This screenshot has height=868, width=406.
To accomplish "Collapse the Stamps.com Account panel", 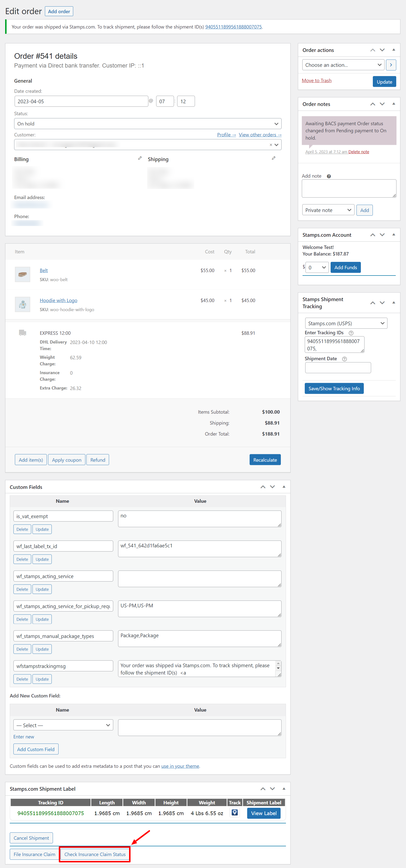I will pyautogui.click(x=394, y=235).
